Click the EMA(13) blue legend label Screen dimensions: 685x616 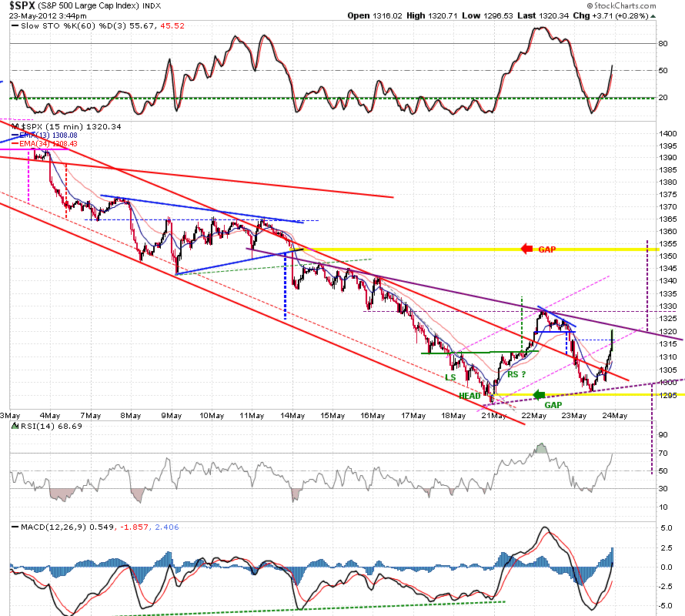pos(45,135)
